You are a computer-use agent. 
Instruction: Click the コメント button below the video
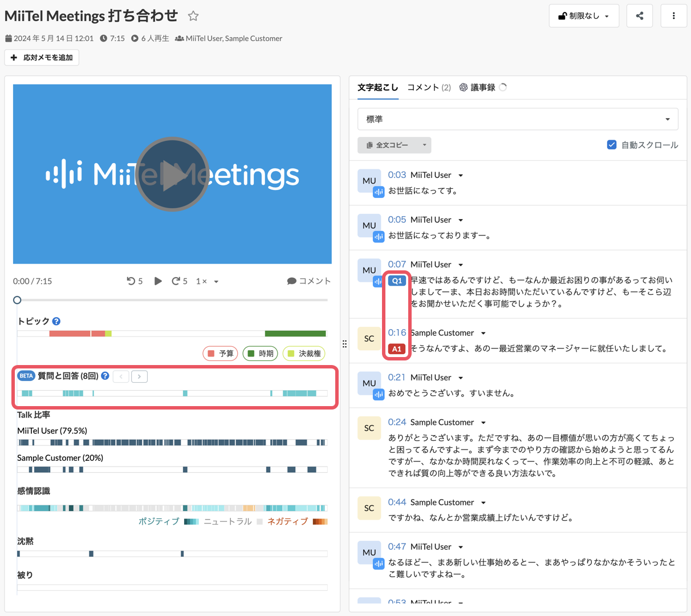tap(309, 281)
